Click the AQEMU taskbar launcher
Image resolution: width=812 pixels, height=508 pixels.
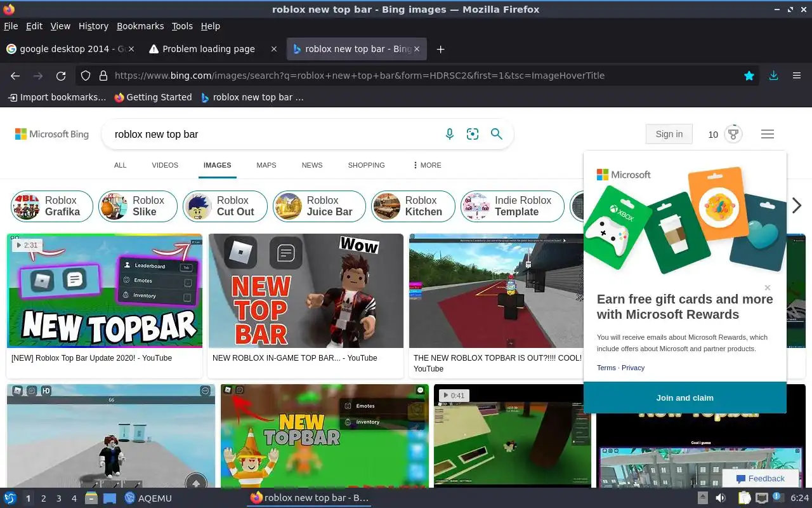click(148, 498)
